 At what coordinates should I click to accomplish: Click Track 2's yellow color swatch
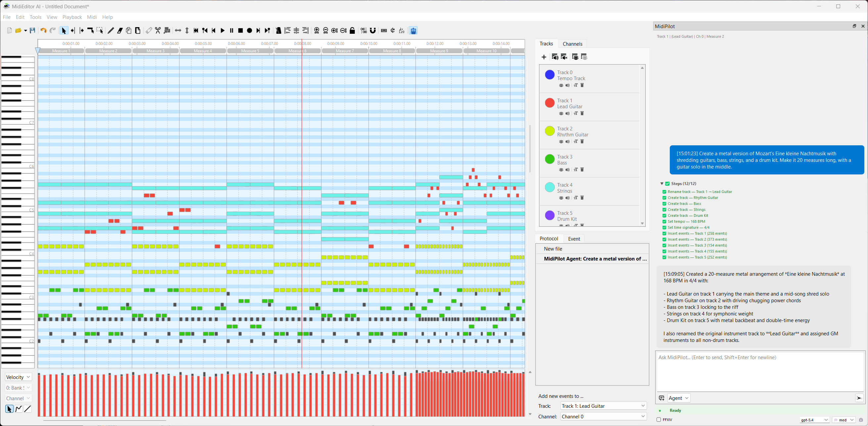click(549, 131)
